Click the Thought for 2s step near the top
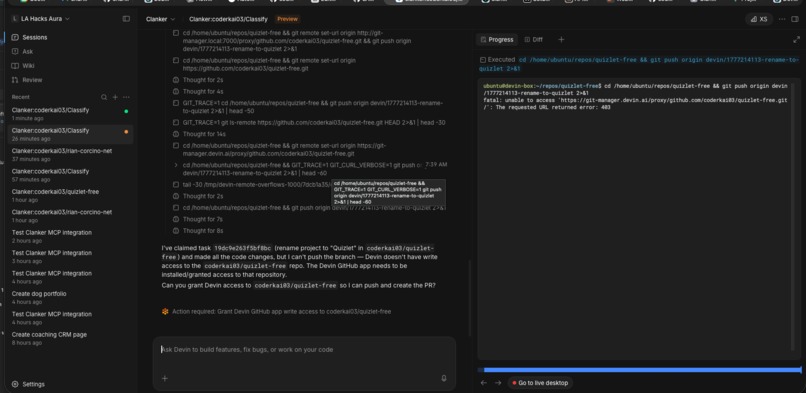 click(203, 80)
